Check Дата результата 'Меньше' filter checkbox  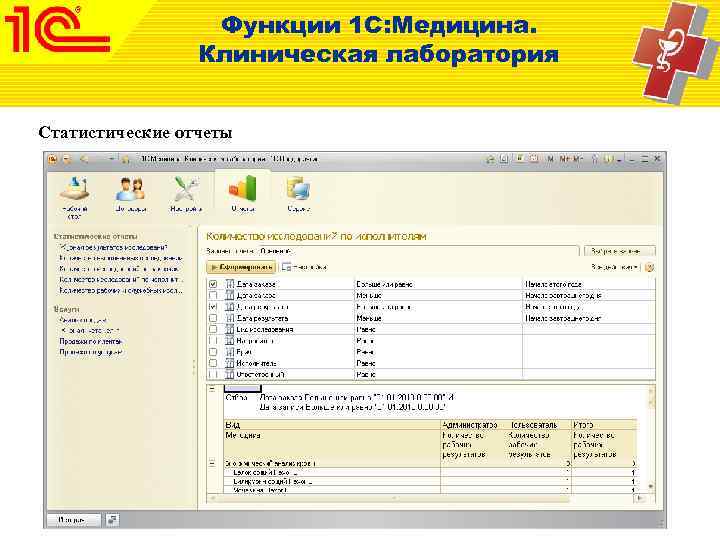(213, 318)
